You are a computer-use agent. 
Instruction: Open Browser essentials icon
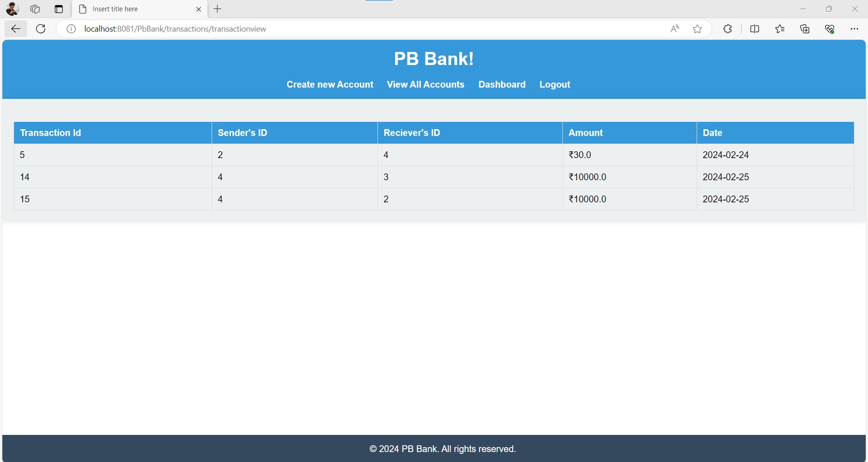(830, 29)
